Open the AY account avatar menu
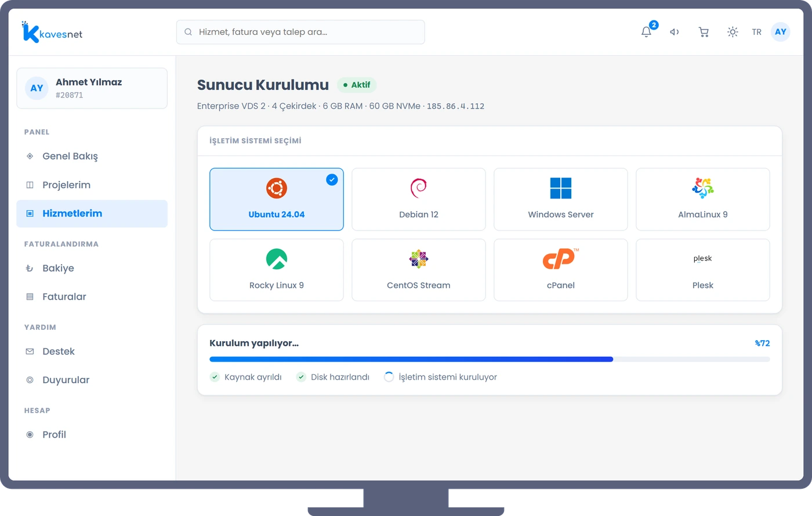Viewport: 812px width, 516px height. [x=781, y=32]
